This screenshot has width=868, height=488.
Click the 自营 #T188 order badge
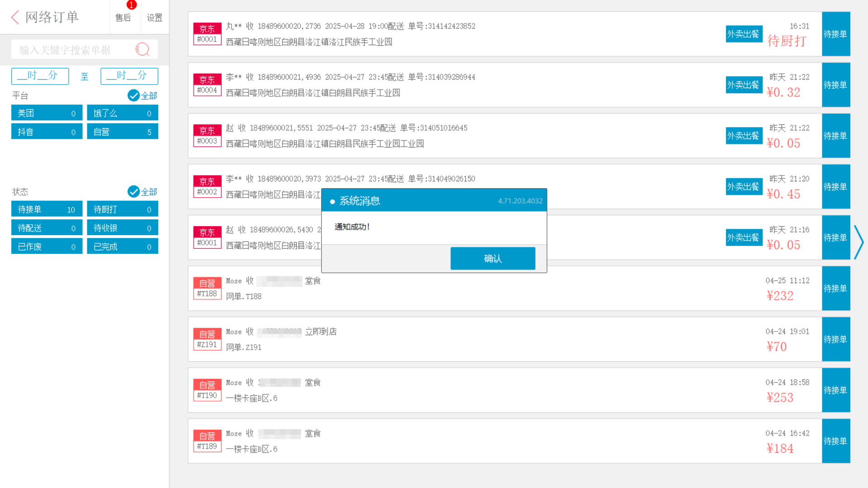(207, 288)
